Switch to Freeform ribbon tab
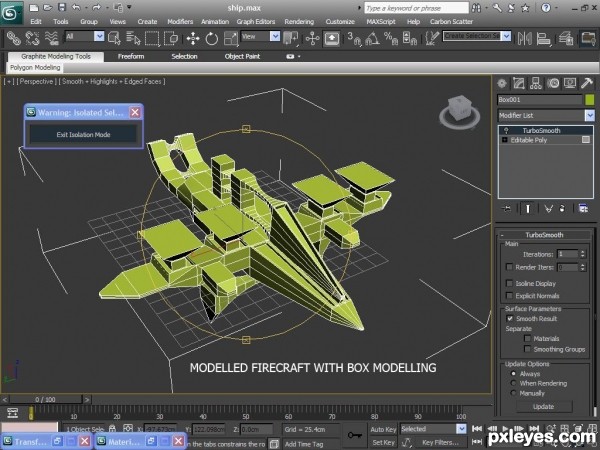This screenshot has width=600, height=450. tap(131, 56)
